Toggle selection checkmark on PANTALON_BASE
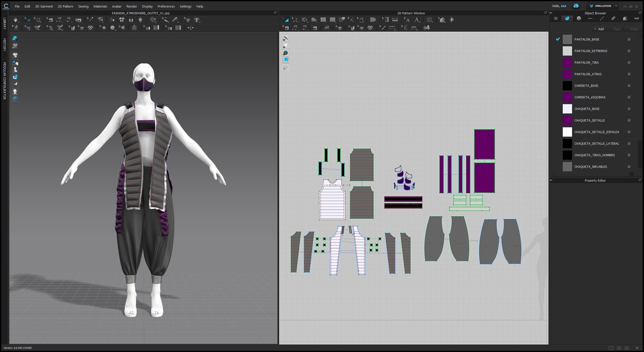Image resolution: width=644 pixels, height=352 pixels. click(x=557, y=39)
